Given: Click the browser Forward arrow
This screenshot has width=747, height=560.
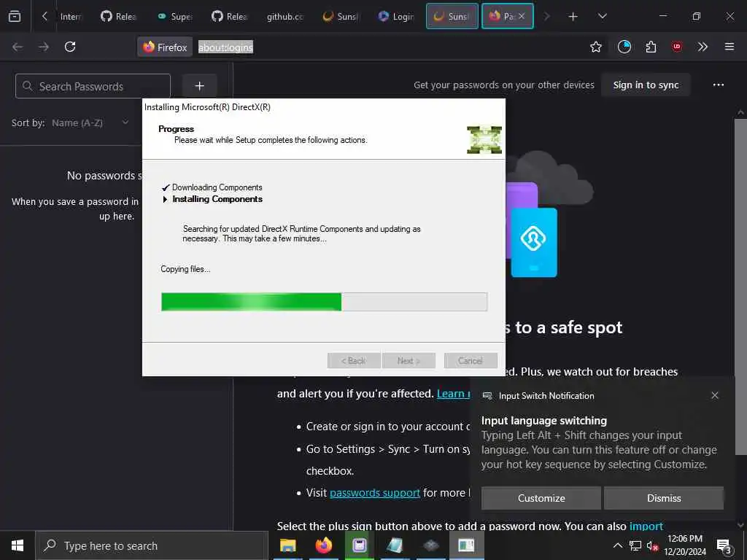Looking at the screenshot, I should click(44, 47).
